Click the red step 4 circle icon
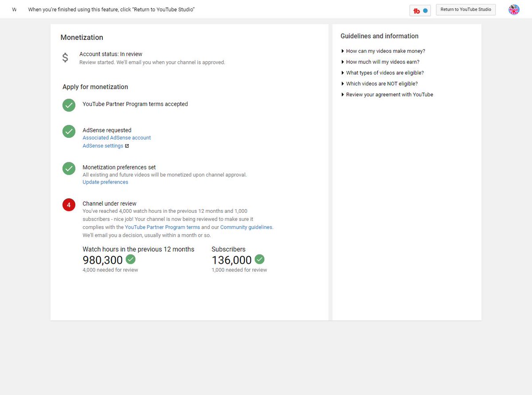Image resolution: width=532 pixels, height=395 pixels. [x=69, y=205]
